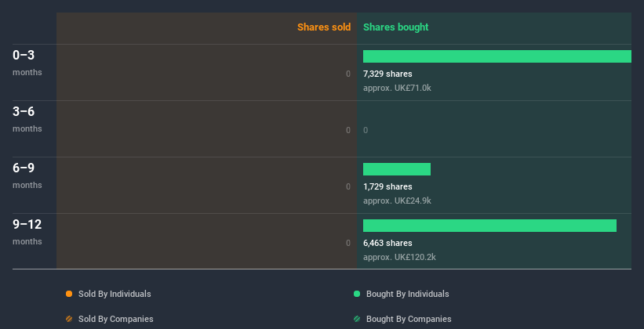Click the shares sold 0 in 0–3 months row
This screenshot has width=644, height=329.
(x=348, y=74)
